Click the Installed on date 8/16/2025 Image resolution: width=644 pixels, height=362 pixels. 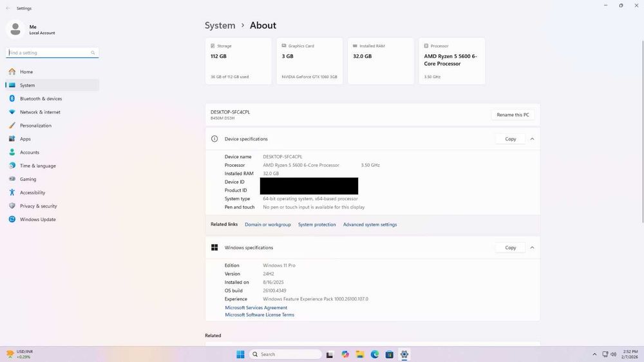[x=273, y=282]
